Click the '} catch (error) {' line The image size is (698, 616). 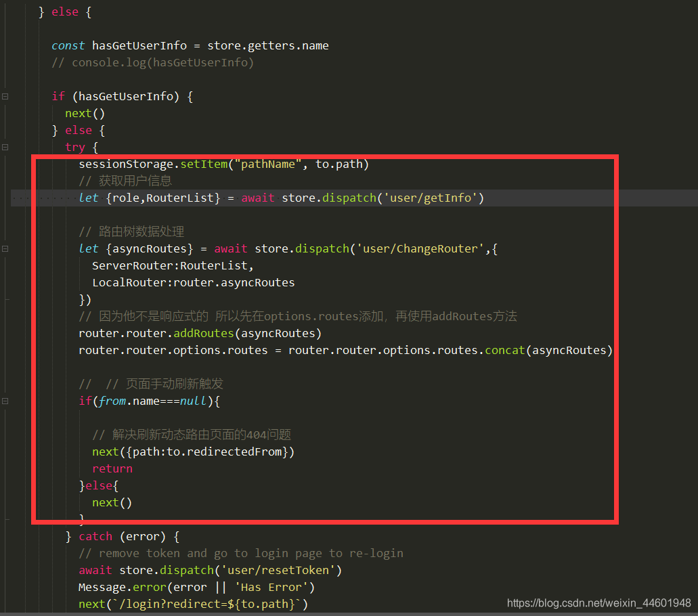pos(123,536)
